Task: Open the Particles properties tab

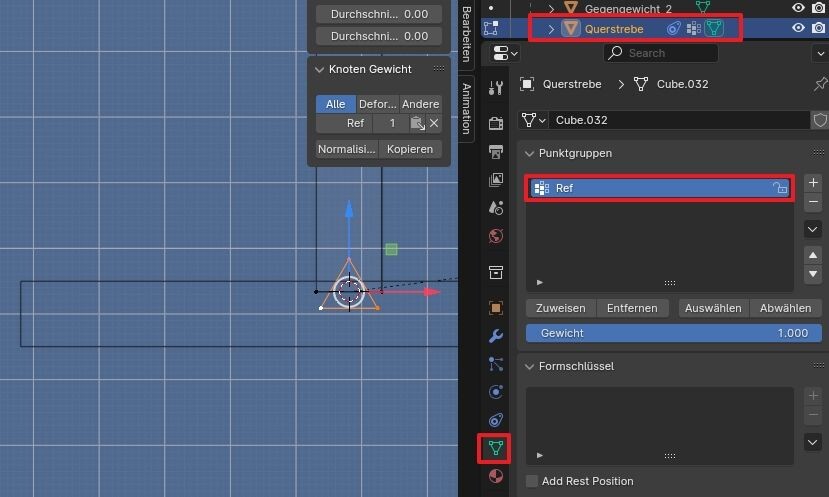Action: 495,364
